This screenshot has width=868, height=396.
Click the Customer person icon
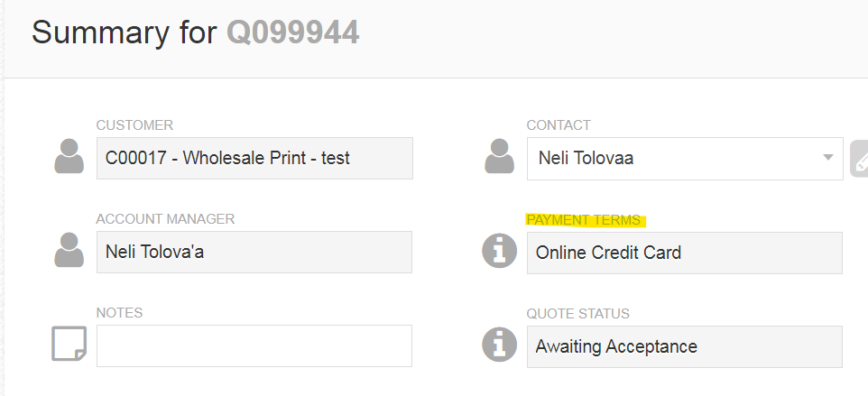(69, 157)
